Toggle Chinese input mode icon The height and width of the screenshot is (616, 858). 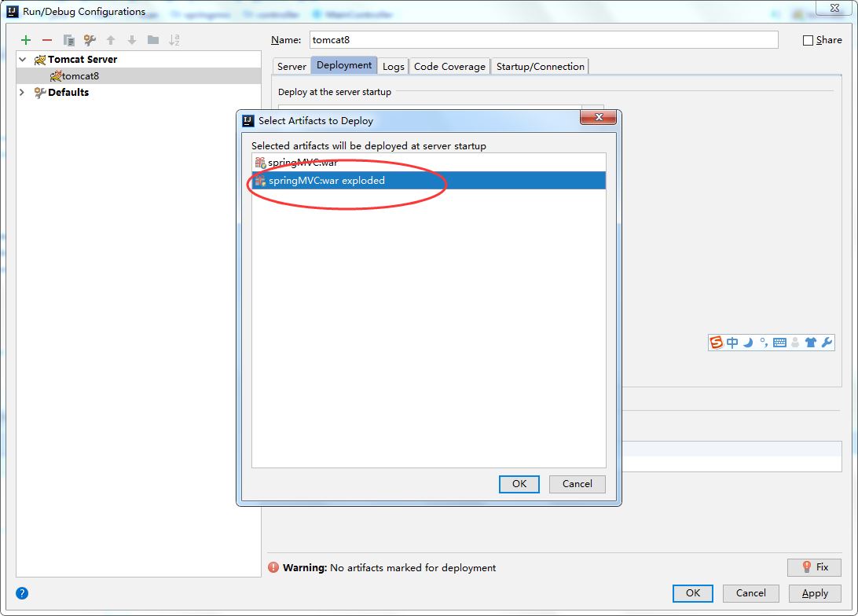732,343
